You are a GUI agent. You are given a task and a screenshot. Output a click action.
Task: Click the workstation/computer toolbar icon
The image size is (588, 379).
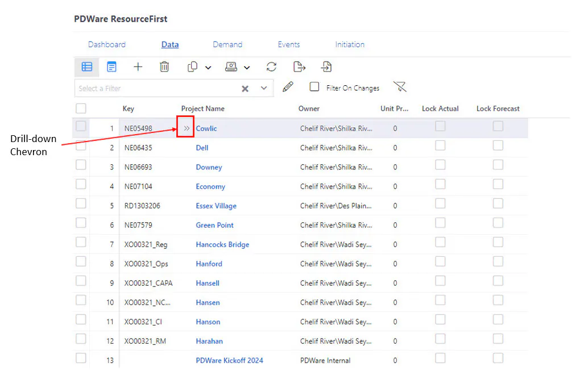tap(231, 66)
